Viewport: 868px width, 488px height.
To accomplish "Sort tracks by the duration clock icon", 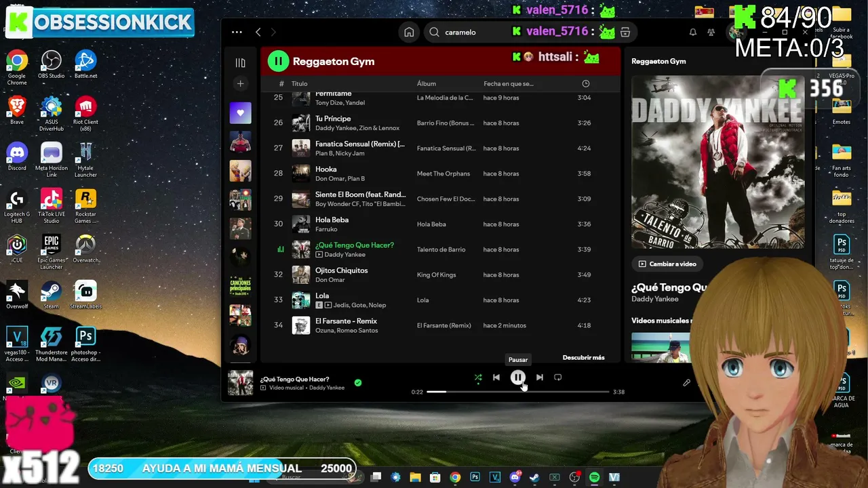I will pos(586,83).
